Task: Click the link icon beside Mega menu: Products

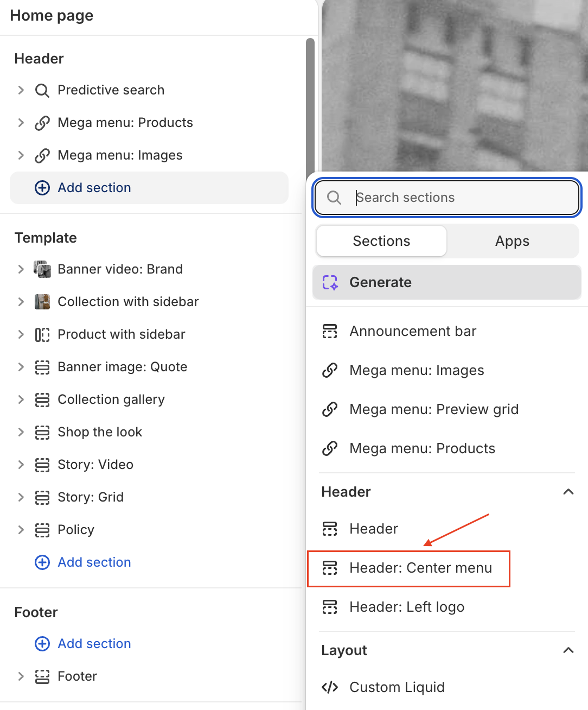Action: (x=42, y=123)
